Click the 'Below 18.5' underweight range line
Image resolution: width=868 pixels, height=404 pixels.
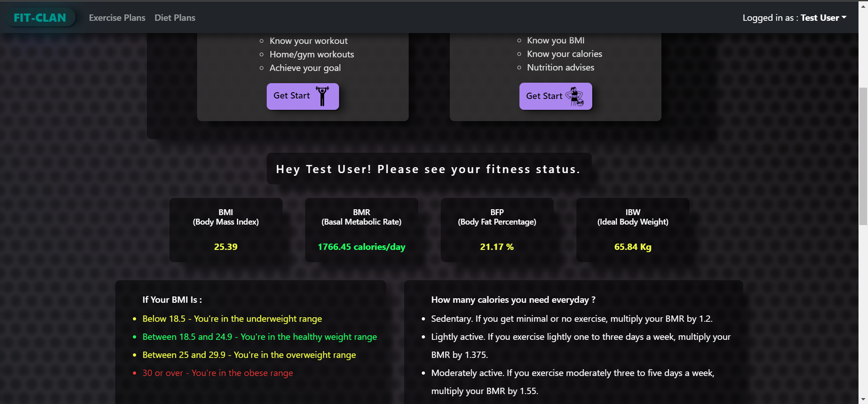click(x=232, y=319)
